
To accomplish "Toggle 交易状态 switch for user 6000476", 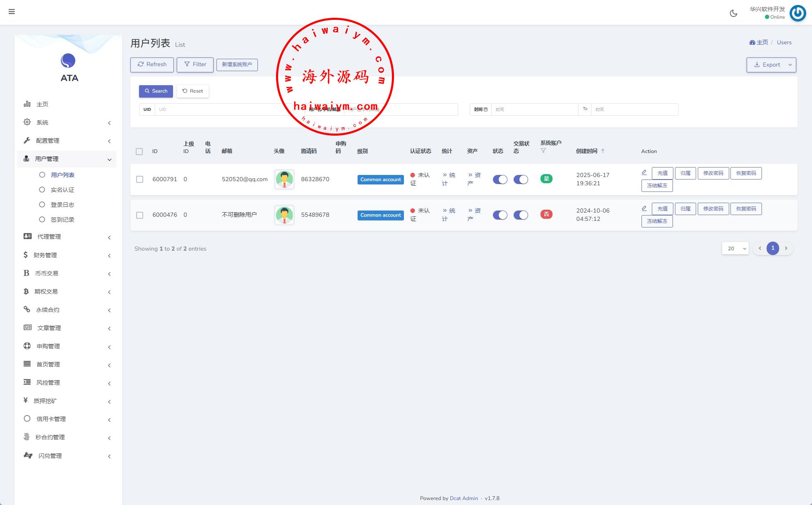I will [521, 215].
